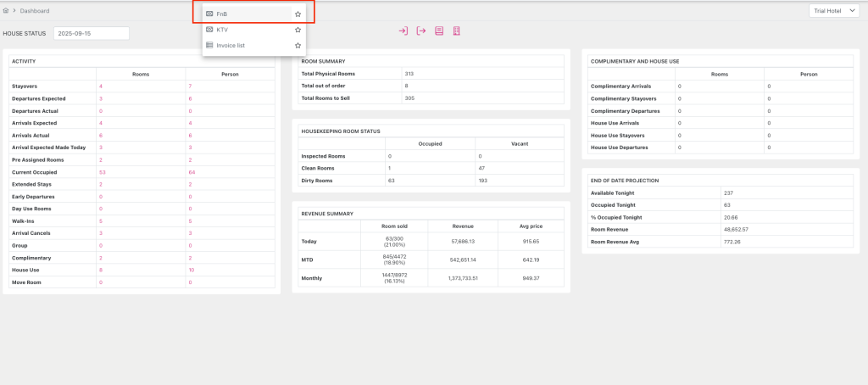
Task: Click the home icon in breadcrumb
Action: tap(7, 11)
